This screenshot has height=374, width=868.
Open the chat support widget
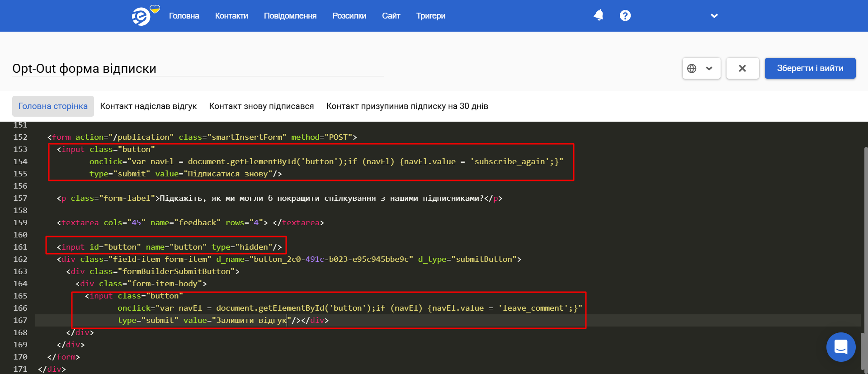tap(841, 347)
